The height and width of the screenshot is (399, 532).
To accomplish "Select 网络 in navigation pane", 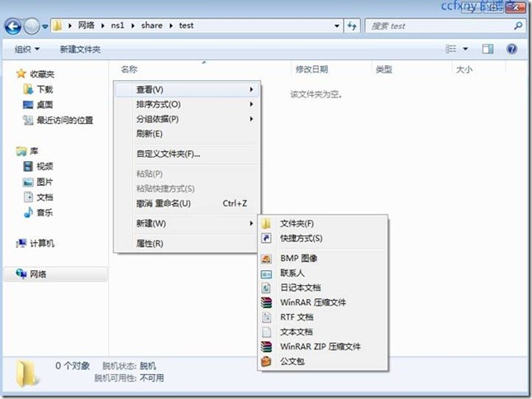I will tap(55, 274).
